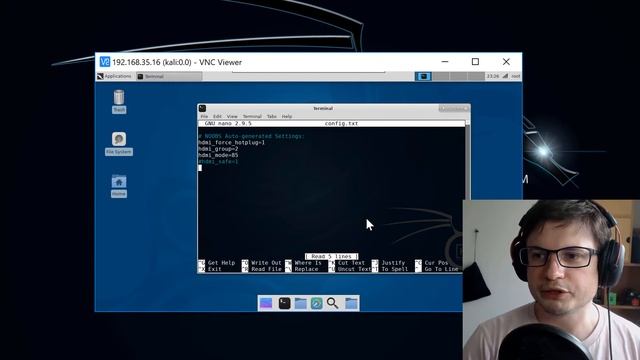
Task: Click the root user label in panel
Action: [516, 76]
